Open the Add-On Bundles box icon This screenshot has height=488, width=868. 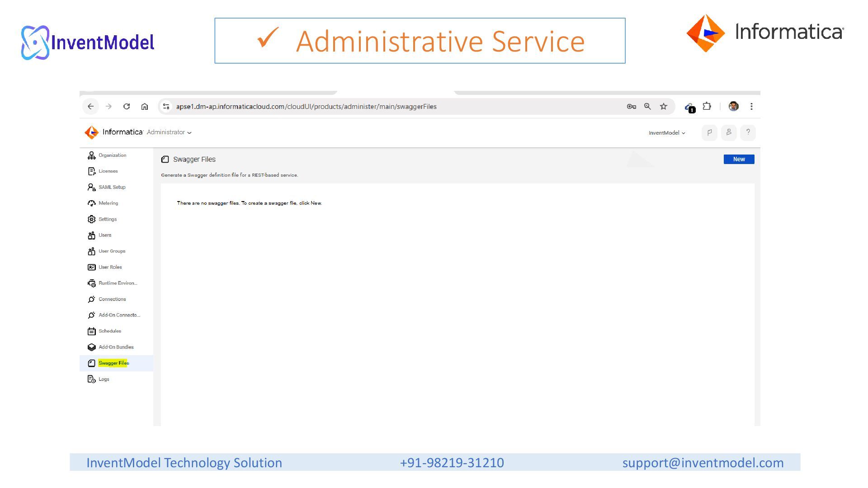tap(91, 347)
